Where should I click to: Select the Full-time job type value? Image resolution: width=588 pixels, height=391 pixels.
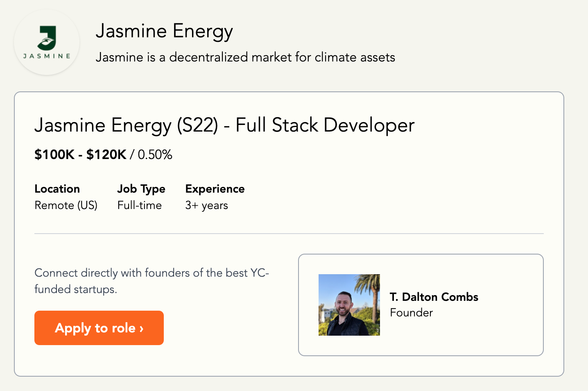click(140, 205)
